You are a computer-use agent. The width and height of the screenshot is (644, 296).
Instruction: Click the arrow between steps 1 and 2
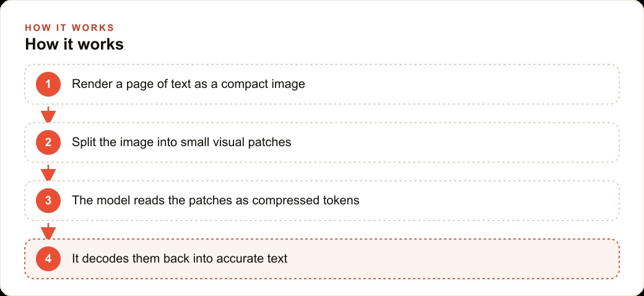[x=48, y=114]
